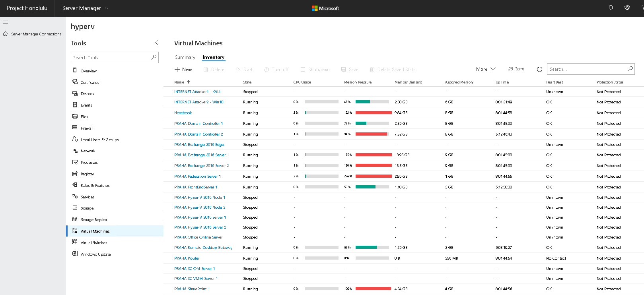
Task: Click the Overview tool icon
Action: (75, 70)
